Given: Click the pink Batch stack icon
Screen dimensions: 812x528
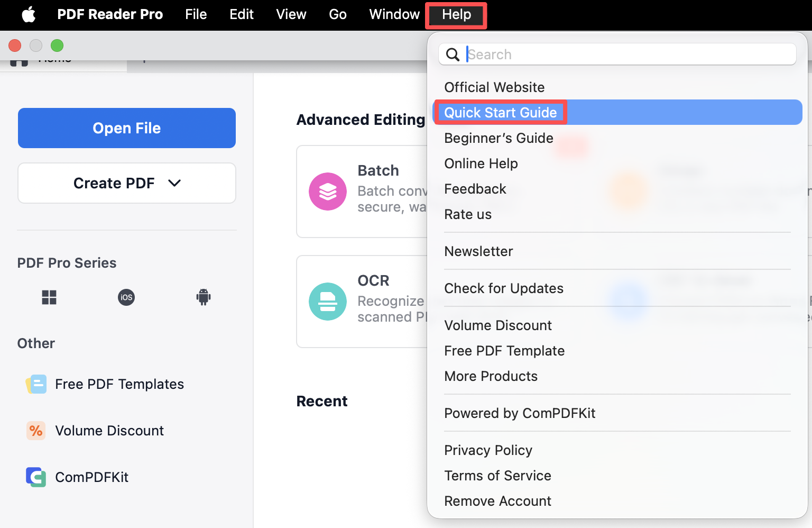Looking at the screenshot, I should click(328, 192).
